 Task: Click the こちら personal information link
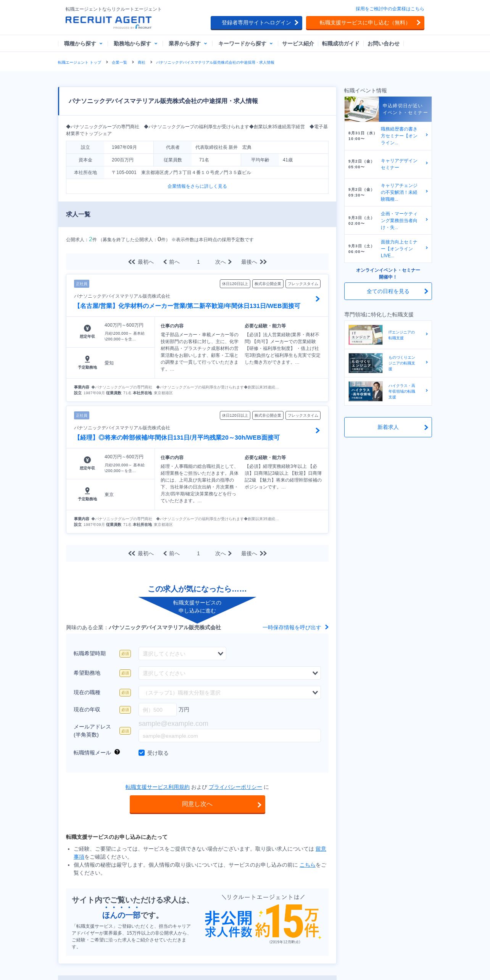[308, 865]
